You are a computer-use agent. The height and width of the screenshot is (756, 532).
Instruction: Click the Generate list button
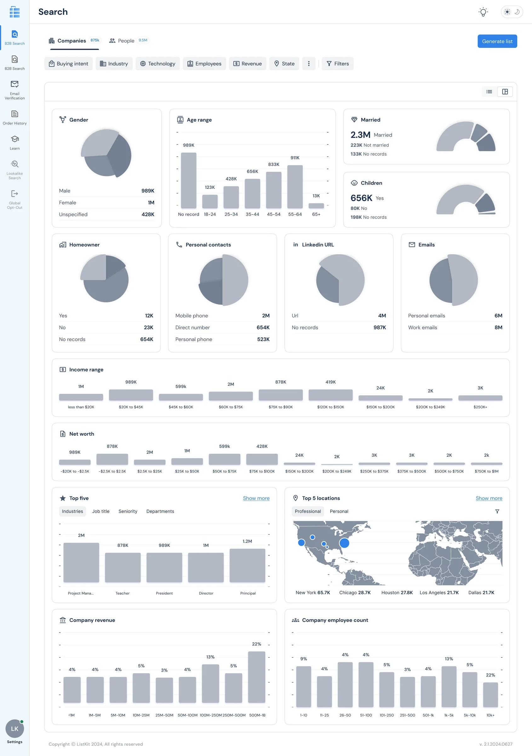click(497, 41)
